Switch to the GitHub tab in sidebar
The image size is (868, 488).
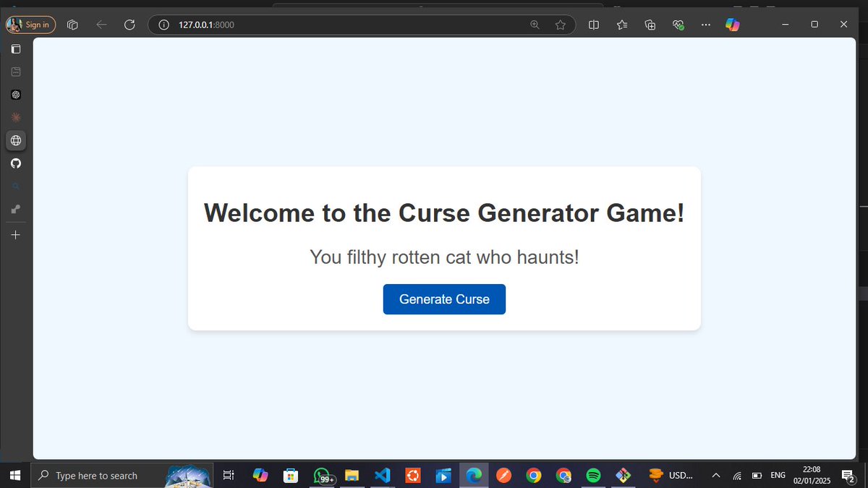click(x=16, y=163)
